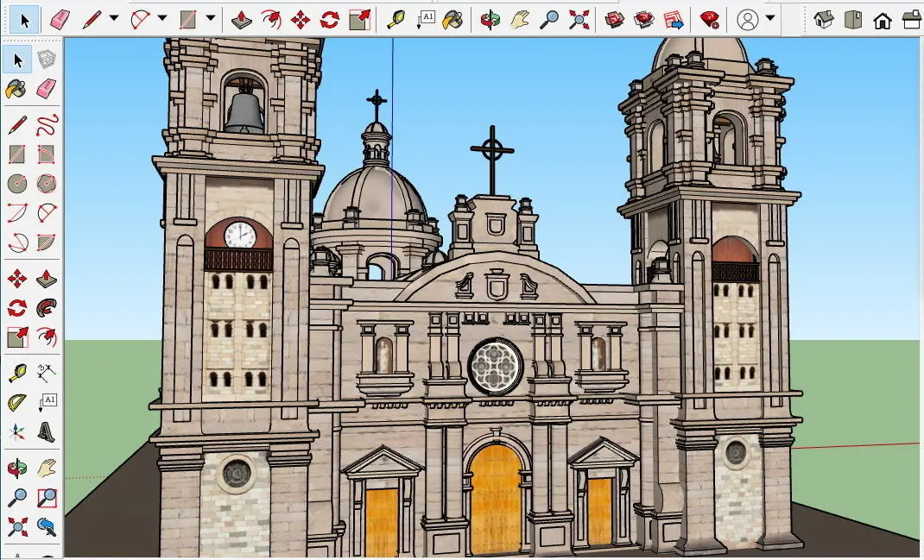Image resolution: width=924 pixels, height=560 pixels.
Task: Select the Rectangle tool in side palette
Action: click(17, 154)
